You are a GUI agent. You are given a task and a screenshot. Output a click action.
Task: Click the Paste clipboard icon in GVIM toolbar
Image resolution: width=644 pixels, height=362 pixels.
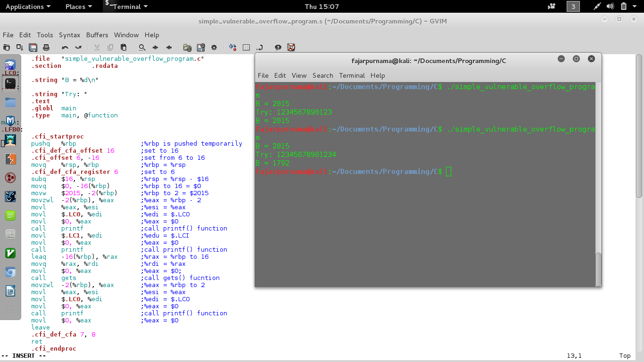click(124, 47)
